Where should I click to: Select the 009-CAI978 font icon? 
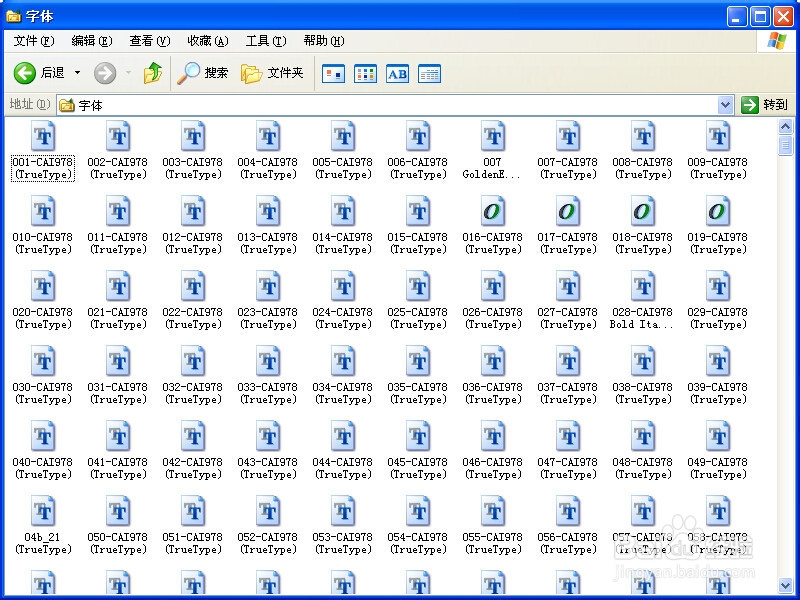click(718, 136)
